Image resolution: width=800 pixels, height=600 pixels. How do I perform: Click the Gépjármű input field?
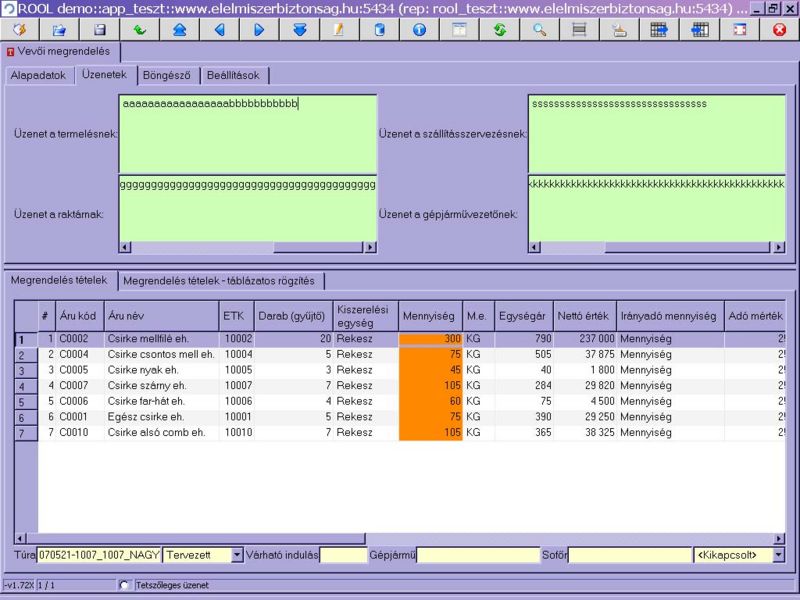[478, 554]
